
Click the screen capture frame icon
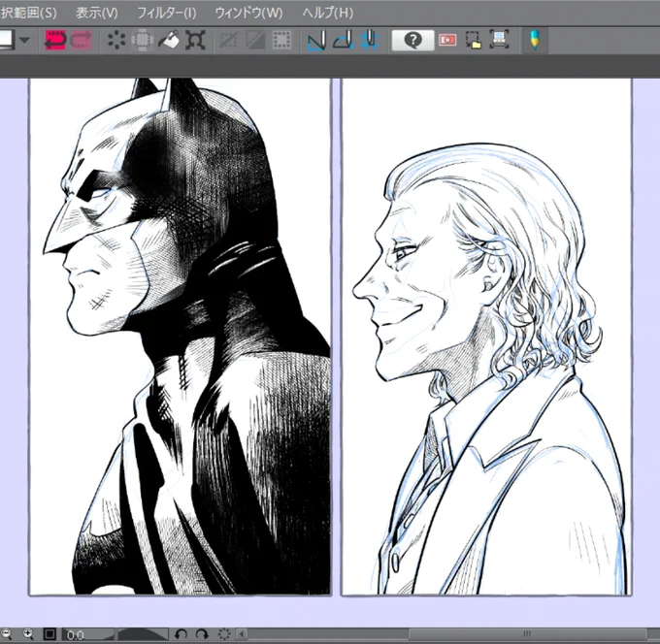[499, 40]
